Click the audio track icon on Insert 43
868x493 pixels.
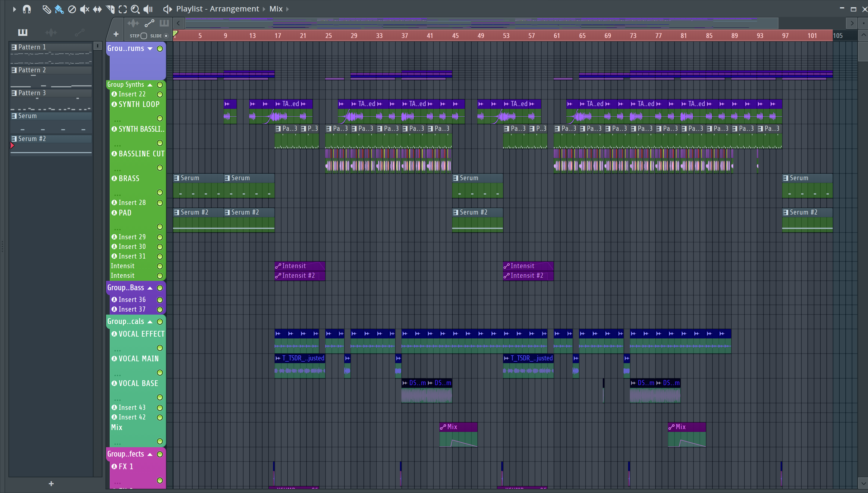click(115, 408)
